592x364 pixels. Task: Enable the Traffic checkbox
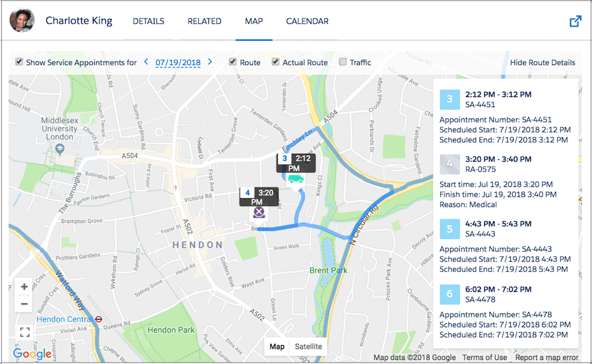click(343, 62)
